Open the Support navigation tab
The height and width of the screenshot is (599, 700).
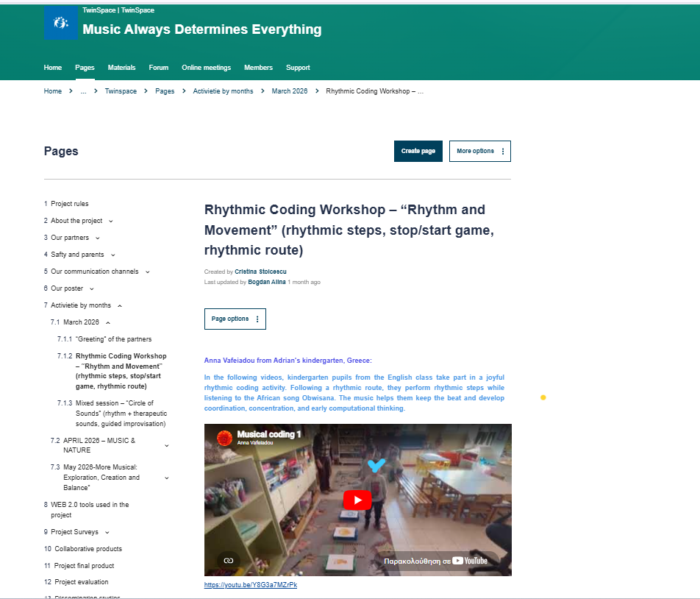point(298,68)
